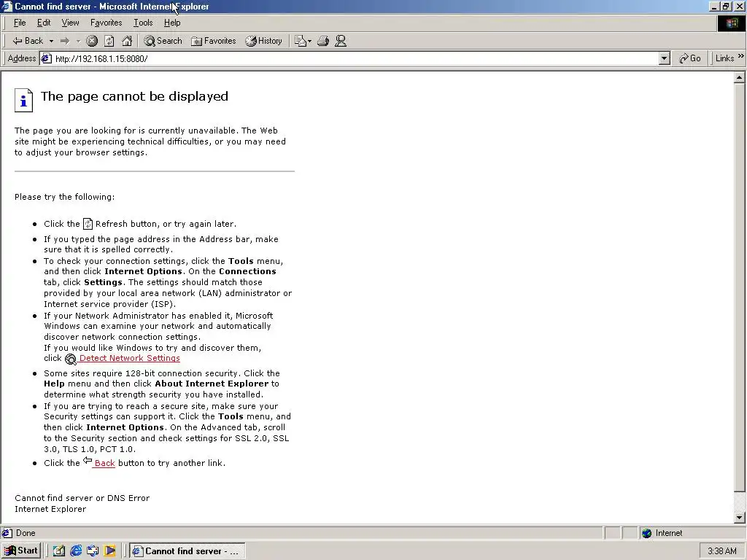This screenshot has width=747, height=560.
Task: Click the Refresh toolbar icon
Action: point(109,41)
